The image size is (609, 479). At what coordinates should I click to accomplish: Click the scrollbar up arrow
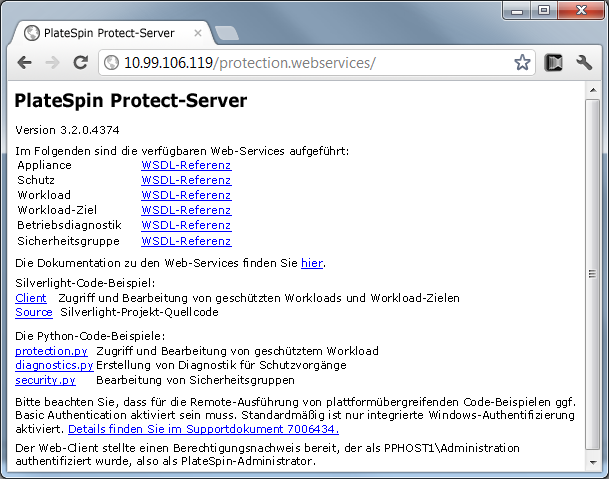point(593,90)
